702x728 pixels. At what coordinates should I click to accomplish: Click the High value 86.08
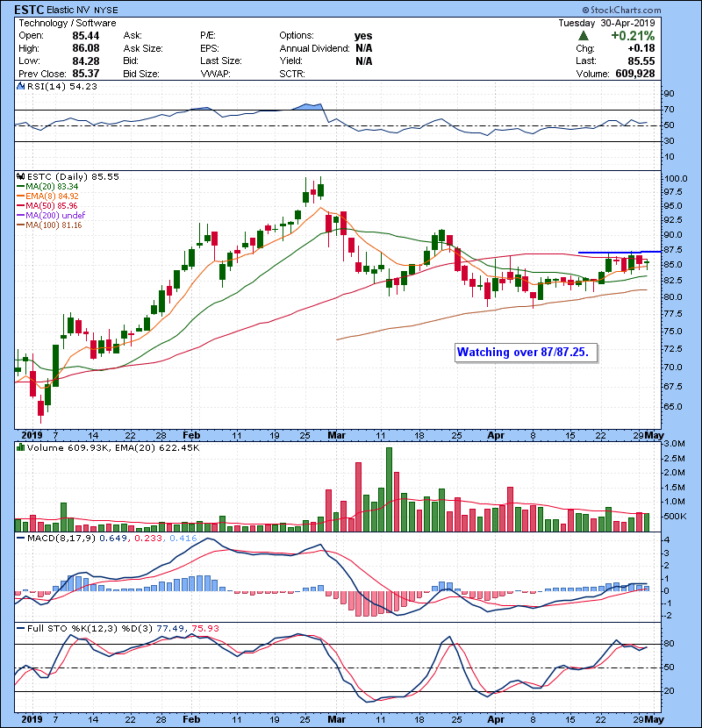[x=86, y=48]
